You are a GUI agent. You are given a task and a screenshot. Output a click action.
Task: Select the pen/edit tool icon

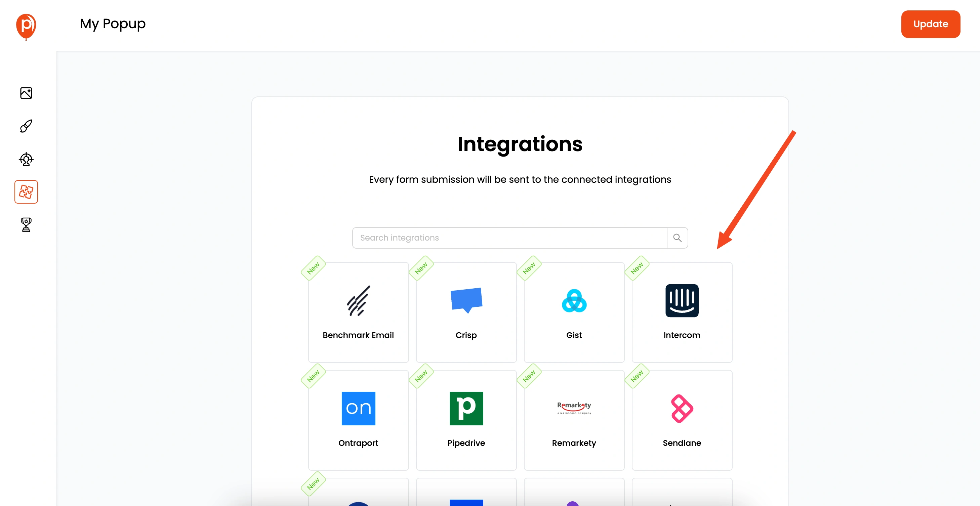point(26,126)
